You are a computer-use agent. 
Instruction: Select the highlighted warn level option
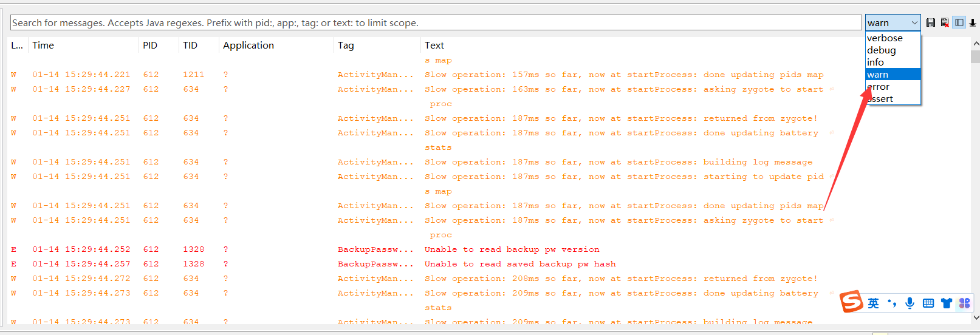893,74
